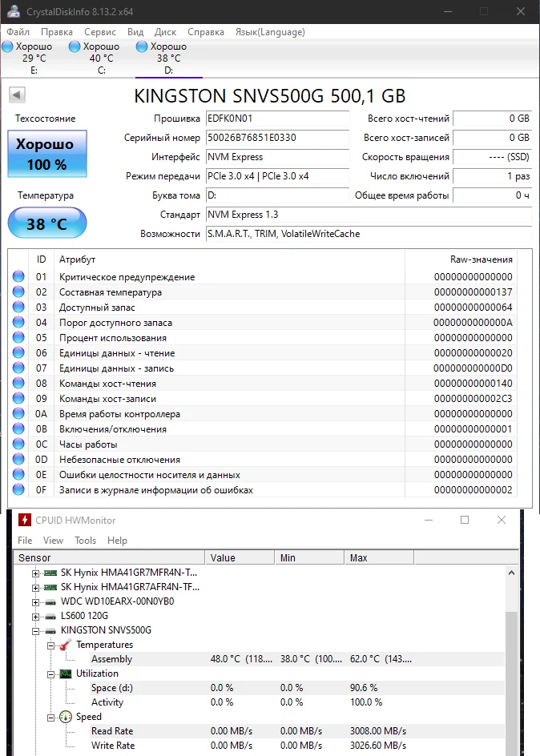Click the previous disk arrow button
The height and width of the screenshot is (756, 540).
tap(17, 94)
